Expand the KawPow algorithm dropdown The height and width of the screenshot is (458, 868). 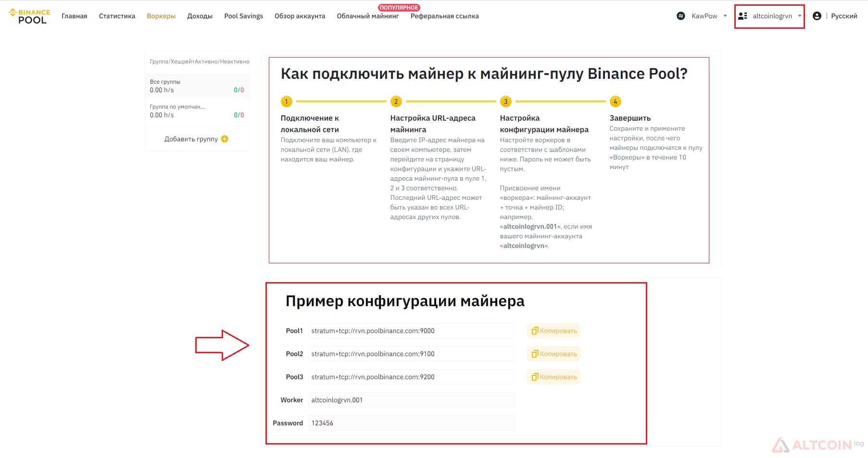tap(725, 16)
